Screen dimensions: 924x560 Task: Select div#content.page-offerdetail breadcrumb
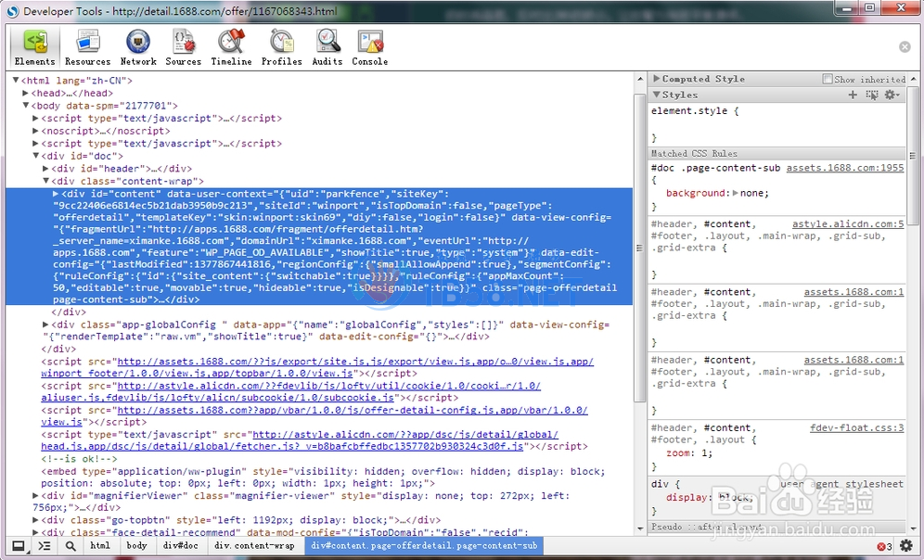tap(424, 545)
